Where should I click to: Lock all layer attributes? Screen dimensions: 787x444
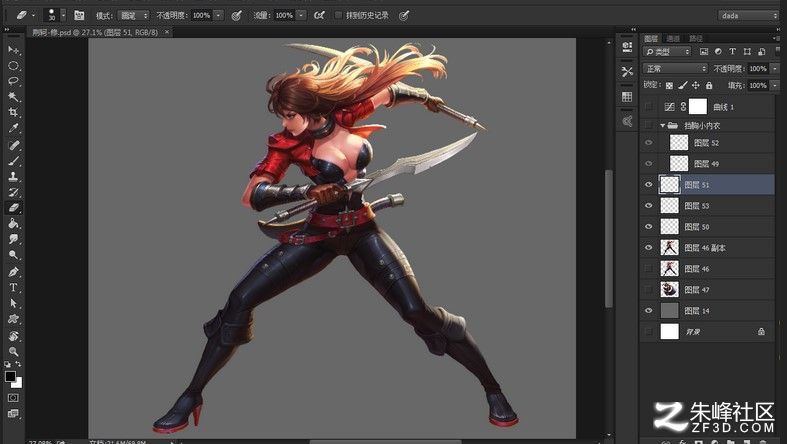pos(709,85)
